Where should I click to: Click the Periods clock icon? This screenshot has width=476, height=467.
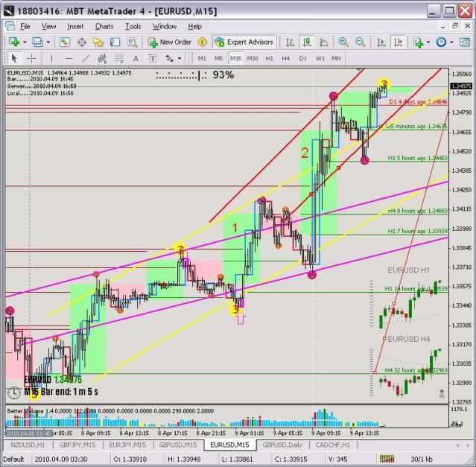[441, 42]
